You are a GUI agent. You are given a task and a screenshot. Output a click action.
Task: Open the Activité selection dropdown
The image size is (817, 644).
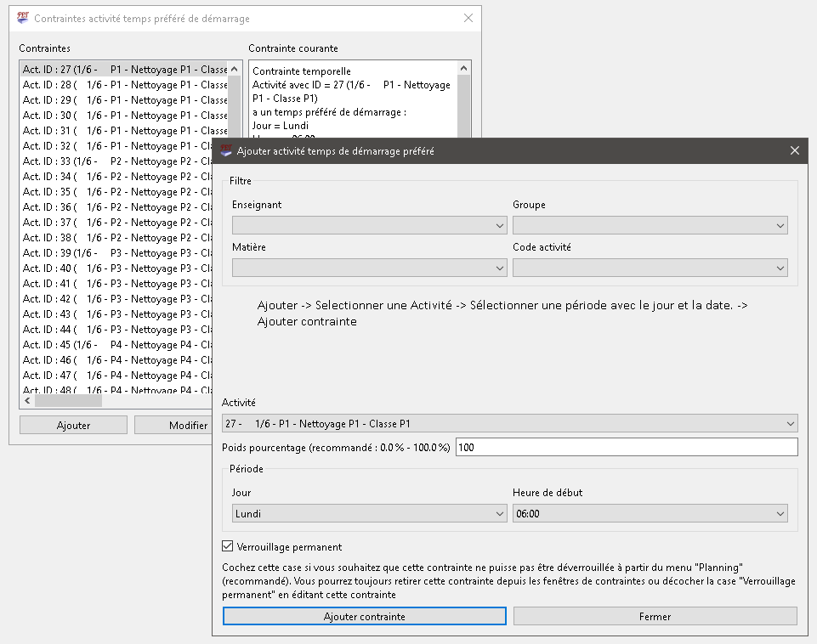click(x=509, y=423)
